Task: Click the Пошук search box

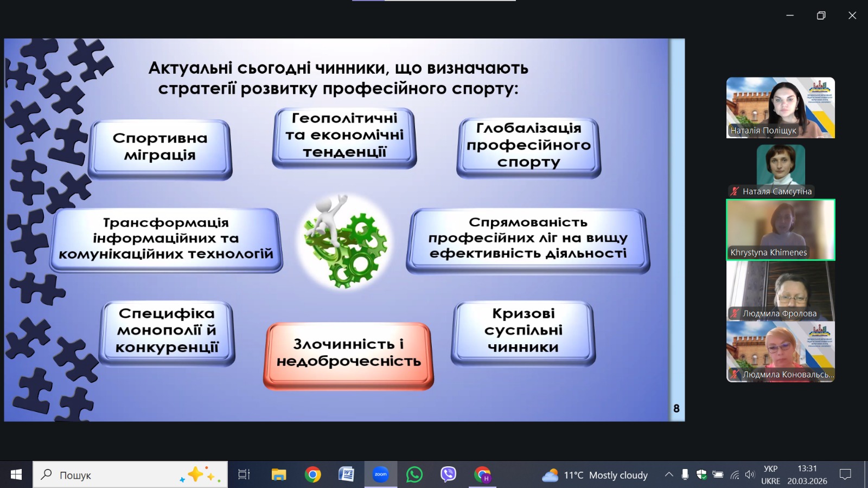Action: 130,475
